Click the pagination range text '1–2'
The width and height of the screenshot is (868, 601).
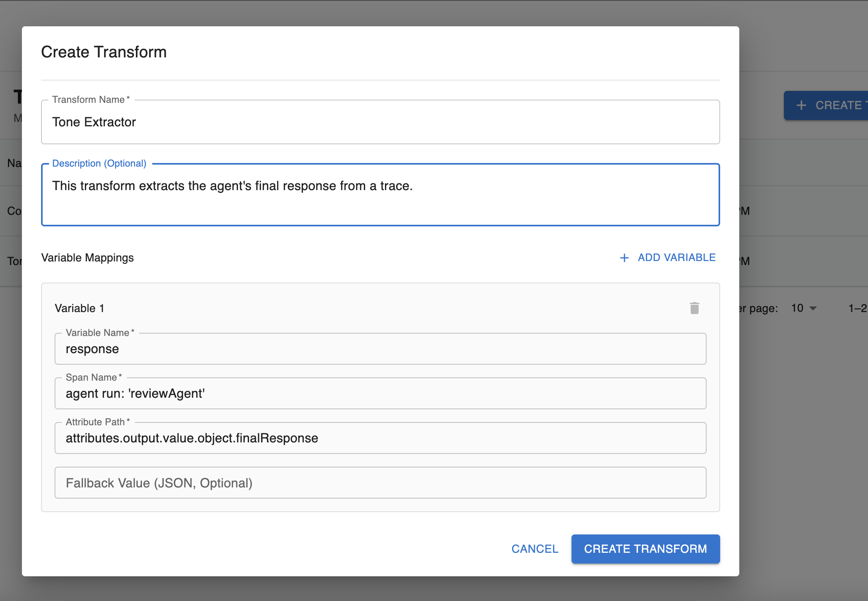(857, 308)
